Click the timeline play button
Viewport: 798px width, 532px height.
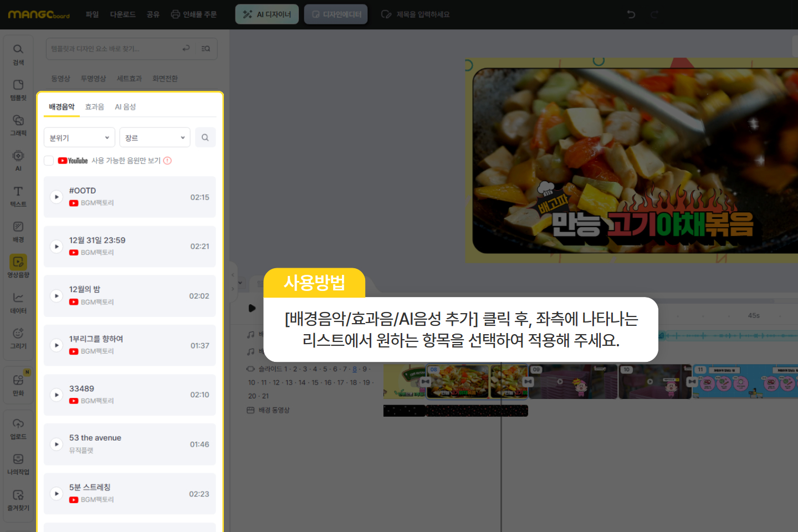(252, 308)
